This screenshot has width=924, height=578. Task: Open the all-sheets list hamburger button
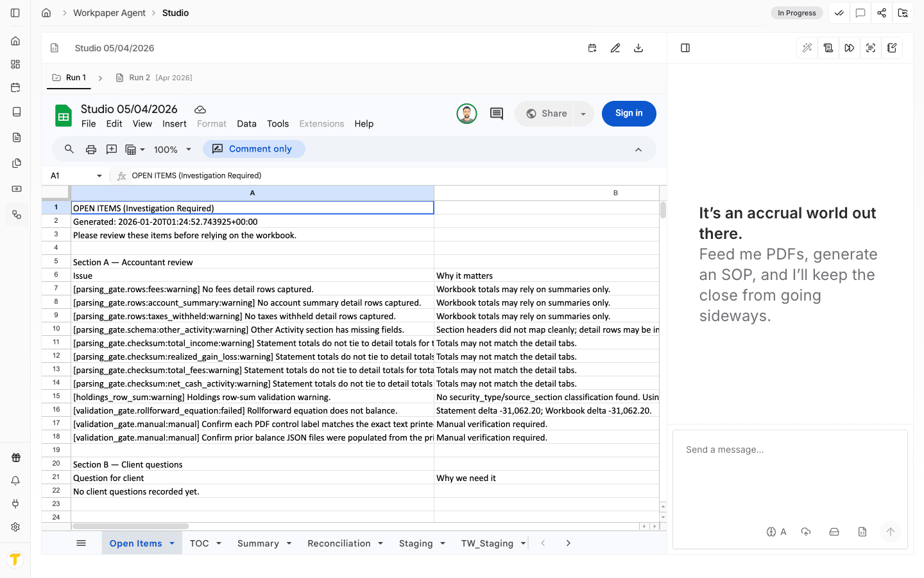tap(81, 543)
